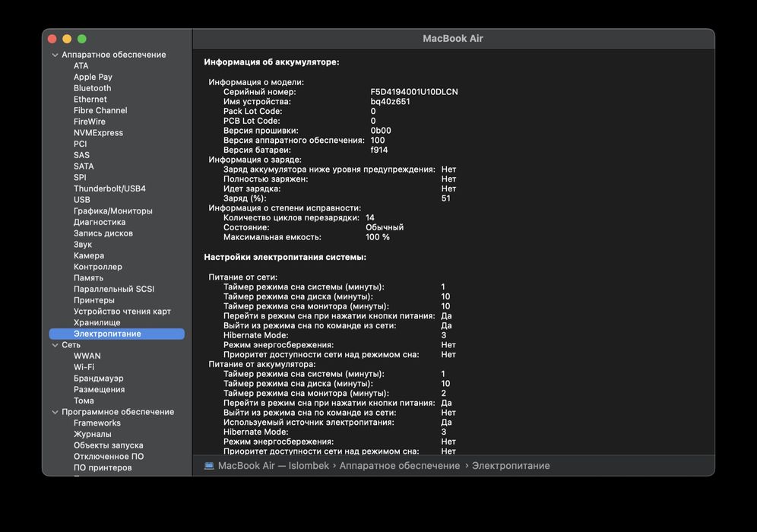The width and height of the screenshot is (757, 532).
Task: Open Устройство чтения карт entry
Action: pyautogui.click(x=122, y=312)
